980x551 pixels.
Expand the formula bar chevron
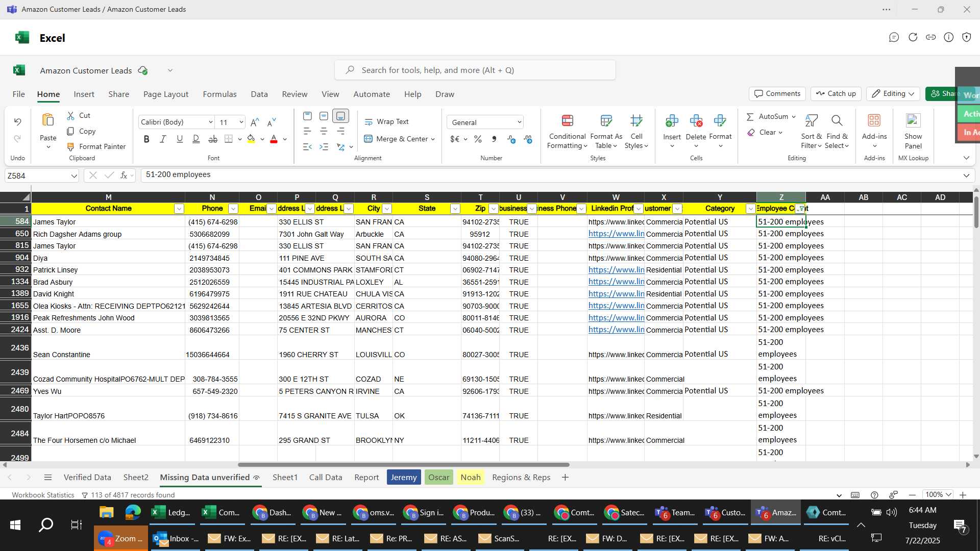966,176
